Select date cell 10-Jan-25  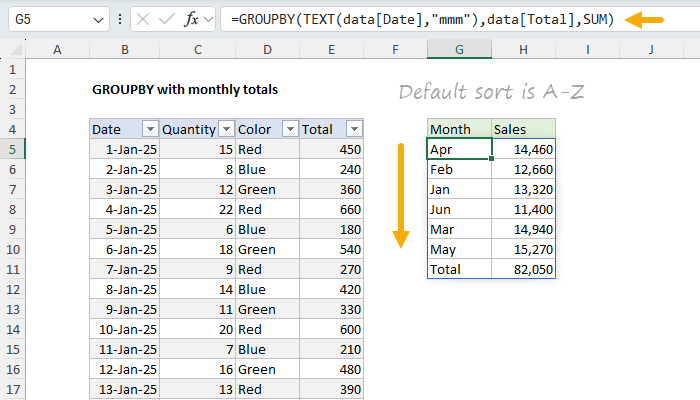125,329
